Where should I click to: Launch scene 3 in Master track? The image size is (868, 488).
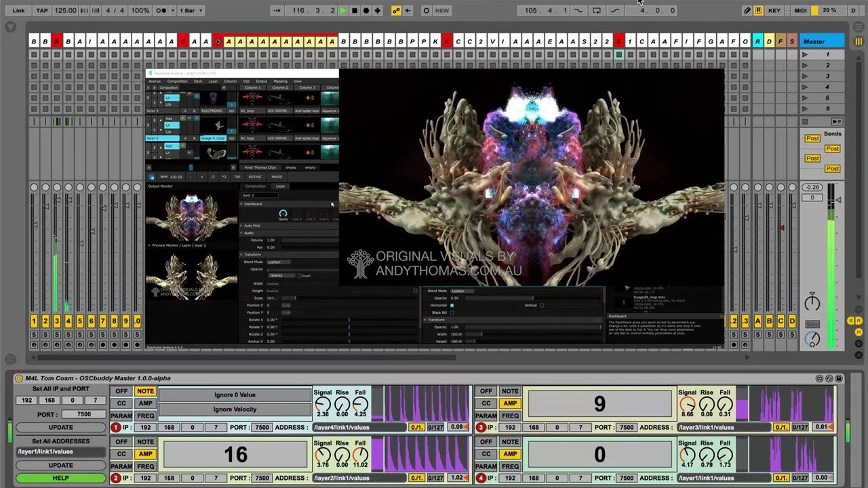(x=805, y=76)
